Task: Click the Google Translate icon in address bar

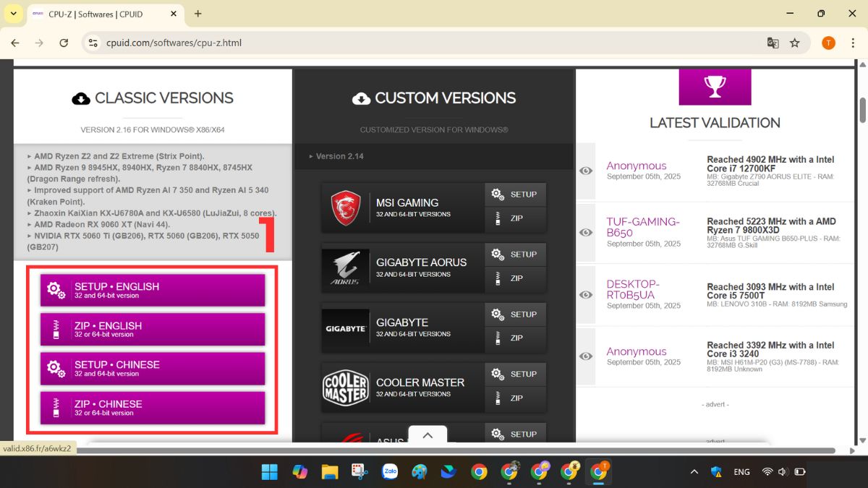Action: tap(773, 43)
